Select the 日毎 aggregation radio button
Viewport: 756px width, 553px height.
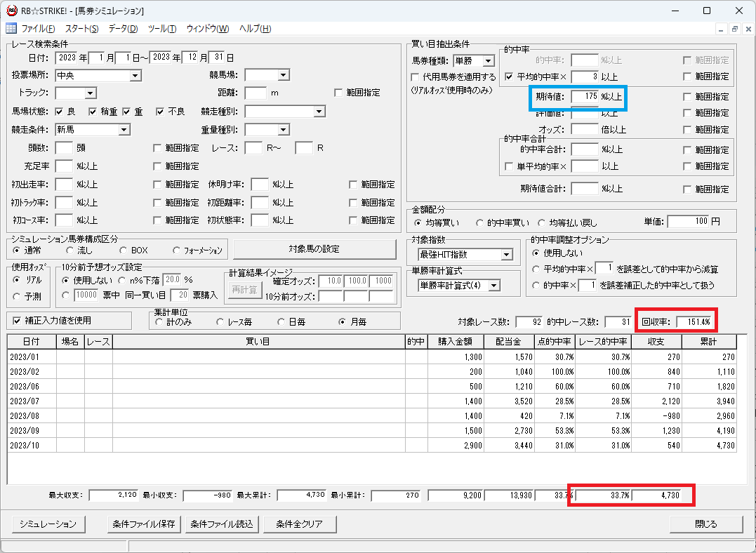coord(281,321)
